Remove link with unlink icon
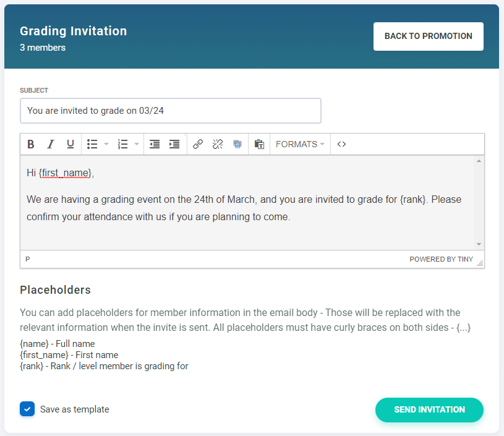504x436 pixels. tap(218, 144)
